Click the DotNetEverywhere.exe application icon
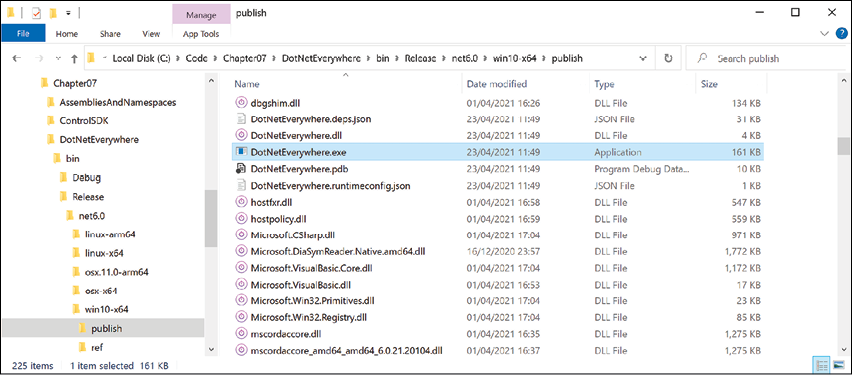This screenshot has width=852, height=375. [241, 152]
